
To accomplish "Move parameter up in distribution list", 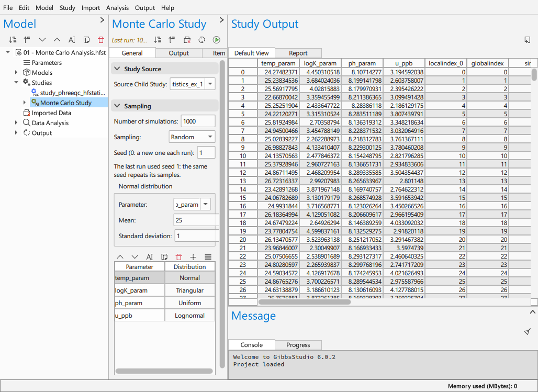I will [x=120, y=257].
